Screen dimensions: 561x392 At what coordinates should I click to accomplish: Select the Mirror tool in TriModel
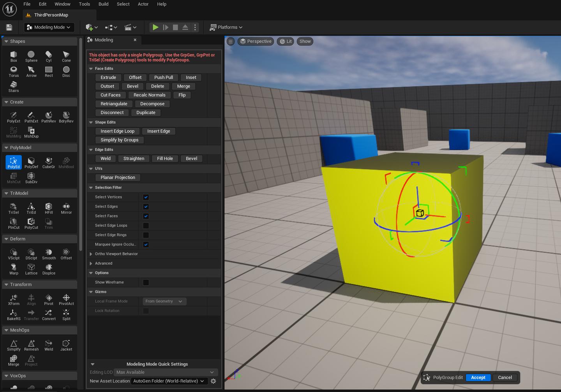[x=66, y=208]
